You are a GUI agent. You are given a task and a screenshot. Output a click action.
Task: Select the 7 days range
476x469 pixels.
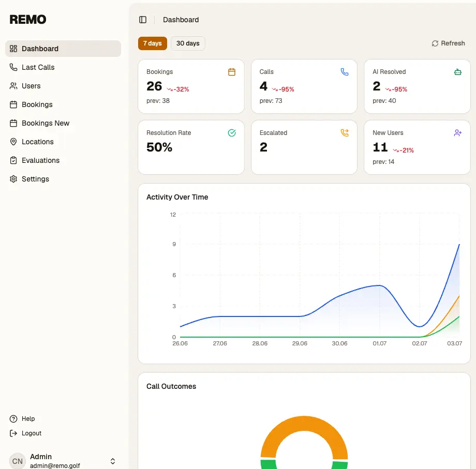[x=153, y=43]
